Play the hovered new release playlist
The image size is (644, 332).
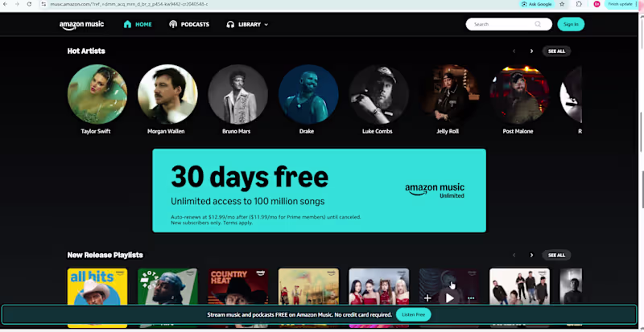click(x=449, y=298)
